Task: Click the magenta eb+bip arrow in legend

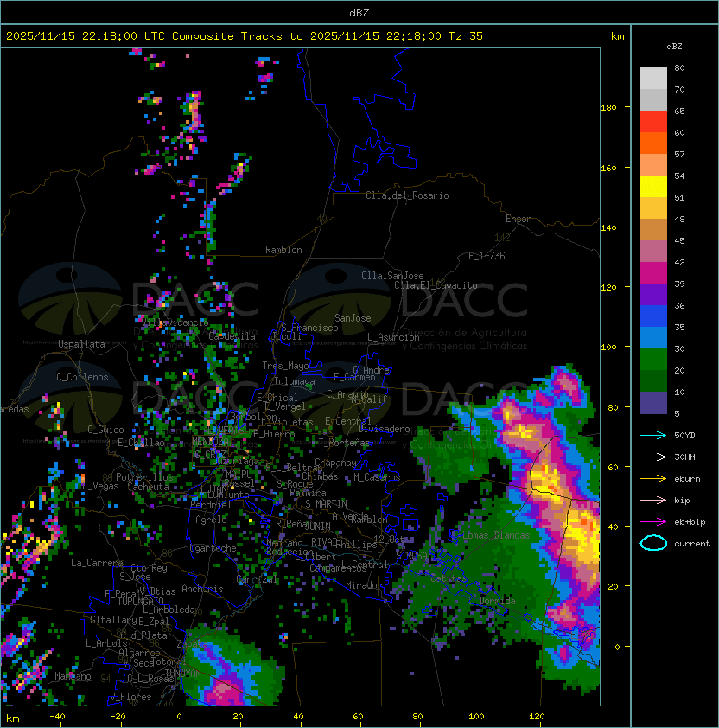Action: click(x=653, y=522)
